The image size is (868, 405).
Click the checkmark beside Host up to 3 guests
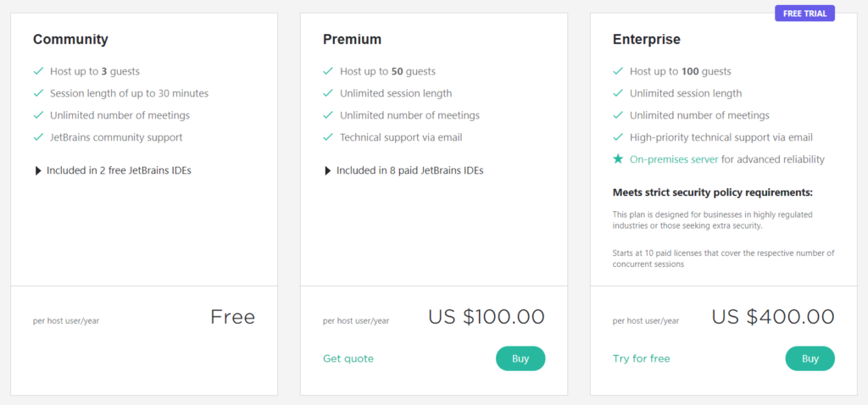point(38,71)
